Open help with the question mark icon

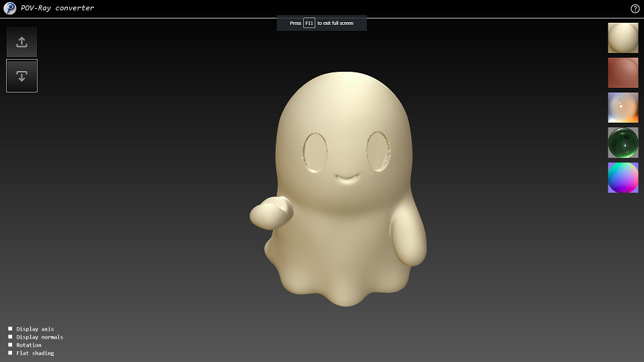[635, 9]
